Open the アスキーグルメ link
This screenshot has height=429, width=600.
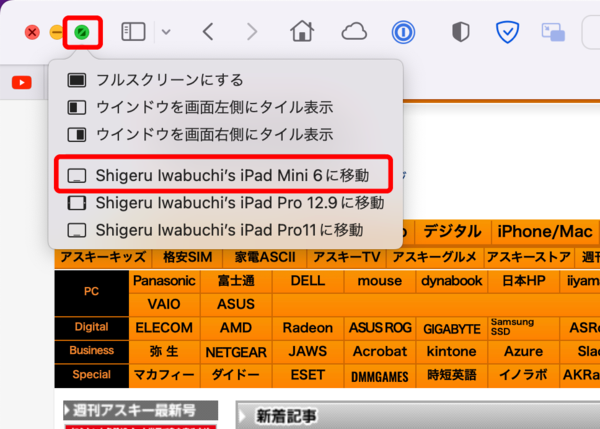coord(435,257)
